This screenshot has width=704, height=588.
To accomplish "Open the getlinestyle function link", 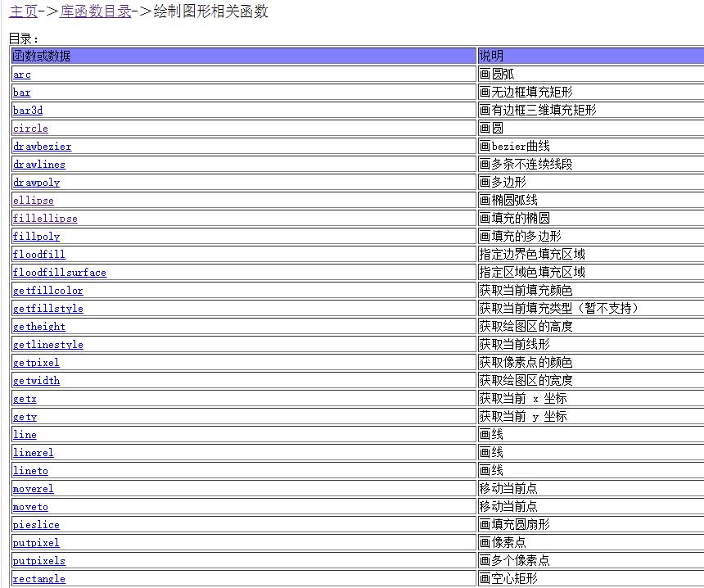I will coord(48,345).
